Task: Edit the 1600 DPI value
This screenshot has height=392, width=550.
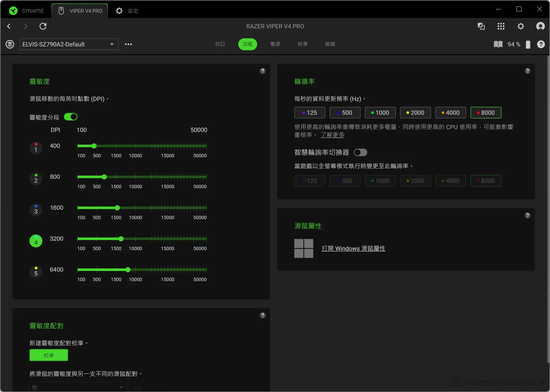Action: (57, 208)
